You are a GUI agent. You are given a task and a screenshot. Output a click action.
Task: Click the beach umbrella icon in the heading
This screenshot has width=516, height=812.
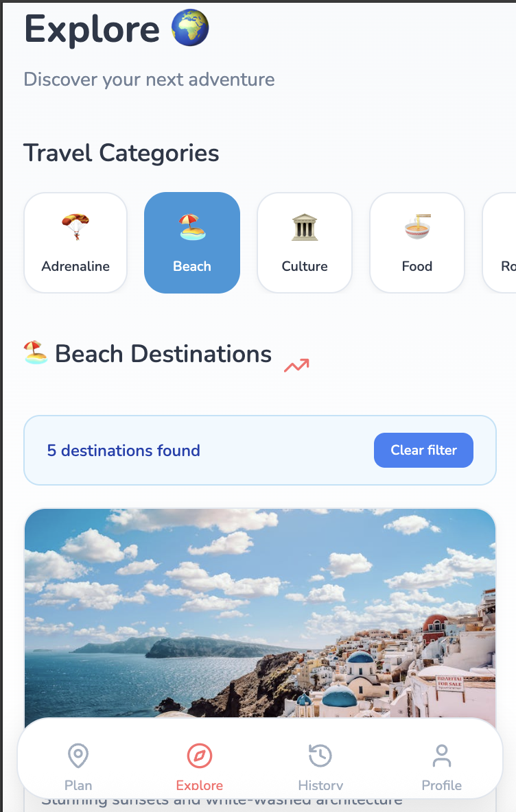[x=36, y=353]
